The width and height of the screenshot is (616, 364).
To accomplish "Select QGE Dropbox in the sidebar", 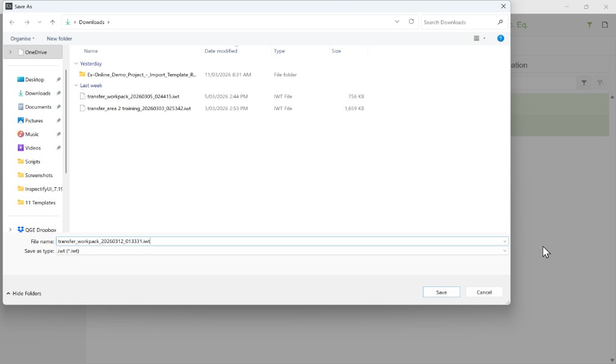I will coord(40,230).
